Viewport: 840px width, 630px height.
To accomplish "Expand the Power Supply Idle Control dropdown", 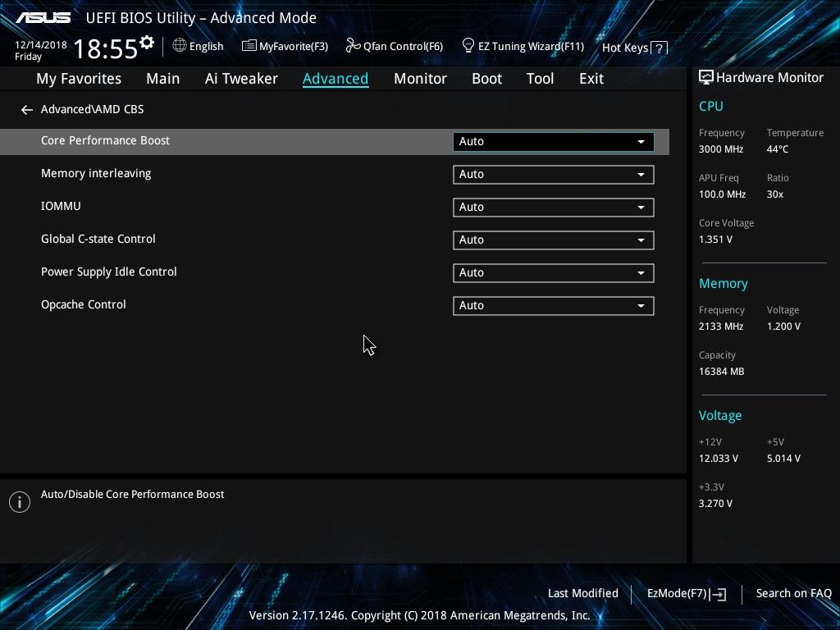I will (x=553, y=272).
